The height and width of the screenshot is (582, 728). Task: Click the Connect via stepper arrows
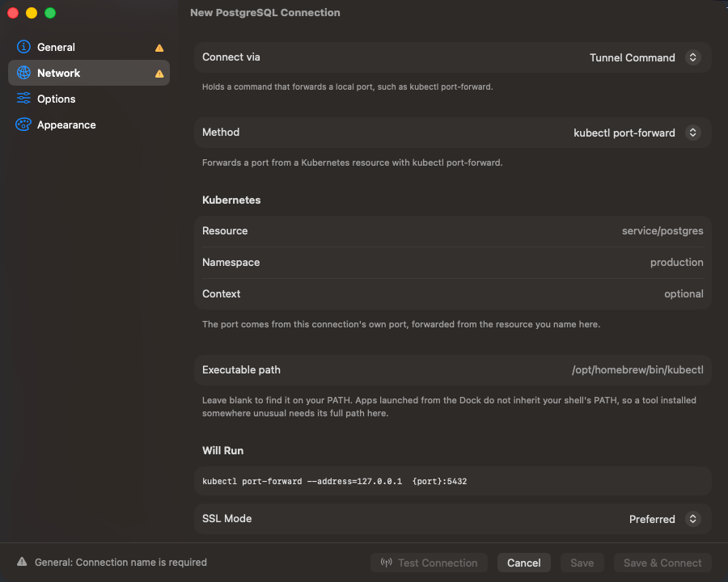click(x=692, y=57)
